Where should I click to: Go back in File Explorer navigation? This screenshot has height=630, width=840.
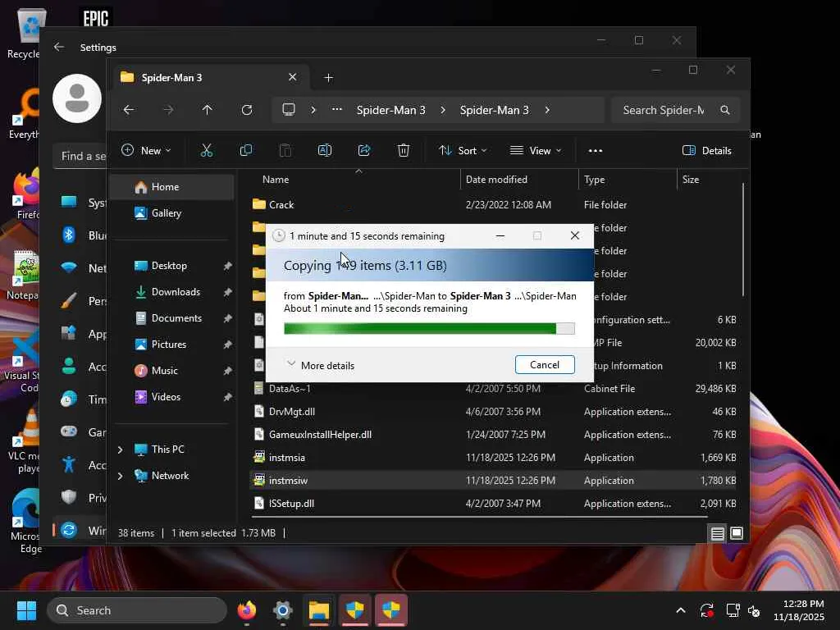129,110
